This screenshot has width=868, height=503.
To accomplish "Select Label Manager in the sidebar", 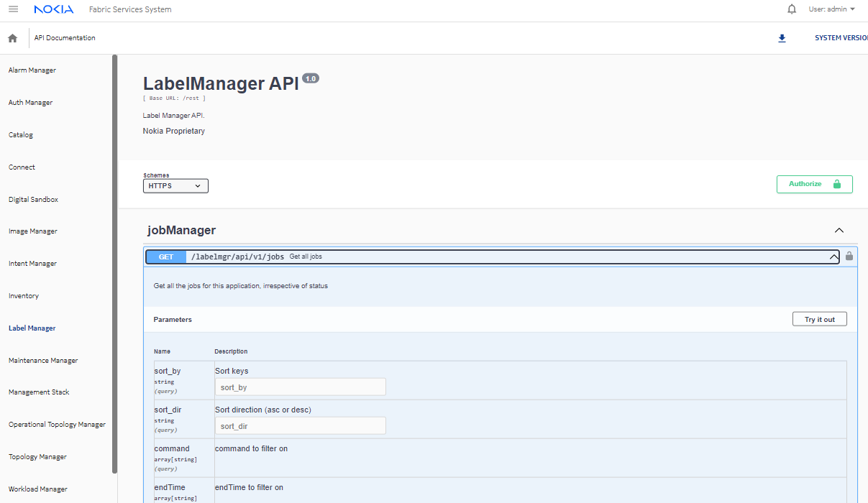I will tap(32, 328).
